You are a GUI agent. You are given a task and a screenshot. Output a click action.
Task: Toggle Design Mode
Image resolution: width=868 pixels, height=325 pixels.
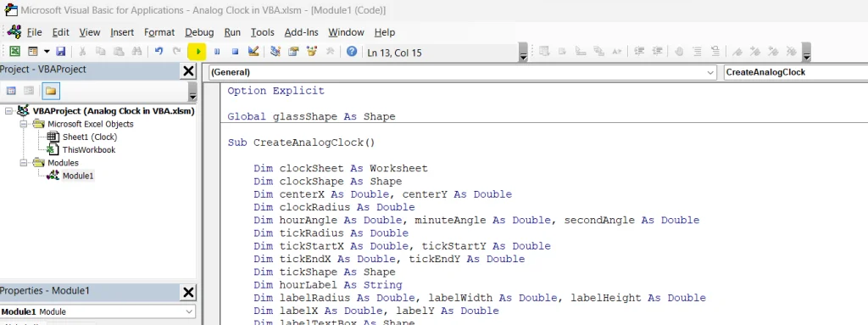[x=253, y=52]
